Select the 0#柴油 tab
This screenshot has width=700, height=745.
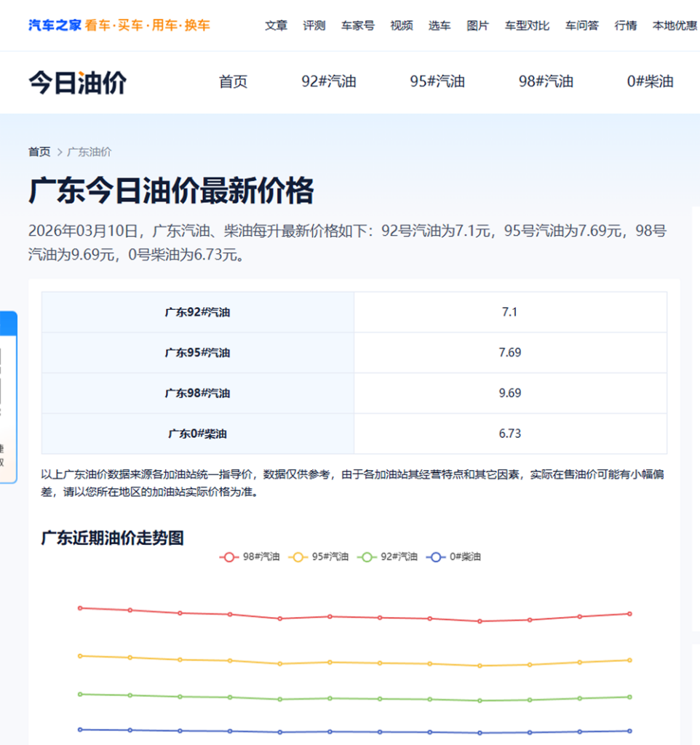pyautogui.click(x=650, y=81)
